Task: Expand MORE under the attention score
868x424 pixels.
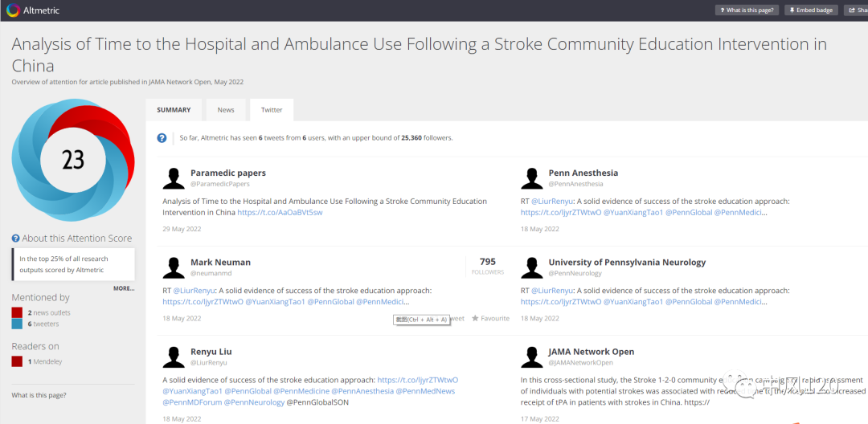Action: 124,288
